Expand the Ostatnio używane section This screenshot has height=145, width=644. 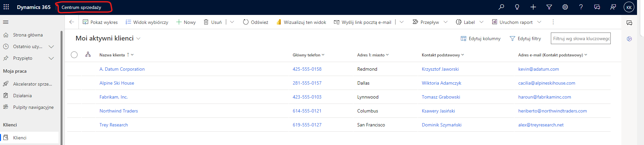pyautogui.click(x=51, y=47)
